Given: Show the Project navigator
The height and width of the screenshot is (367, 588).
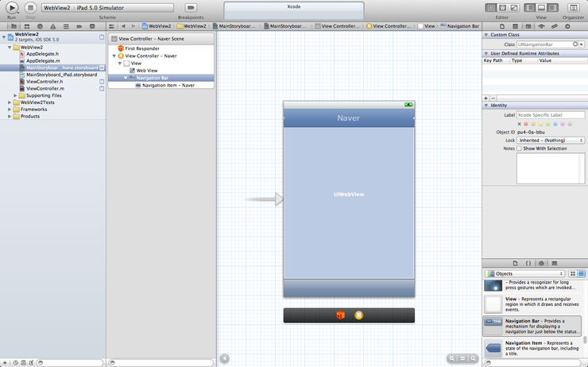Looking at the screenshot, I should [14, 26].
